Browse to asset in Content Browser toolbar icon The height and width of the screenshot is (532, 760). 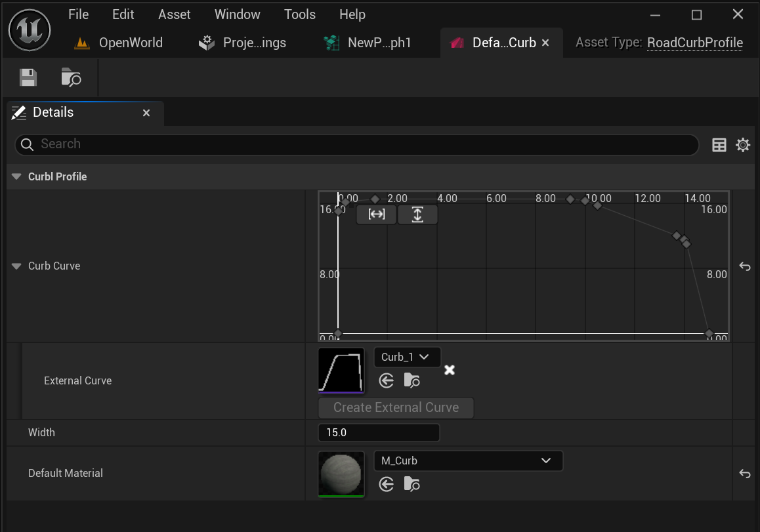[x=71, y=77]
